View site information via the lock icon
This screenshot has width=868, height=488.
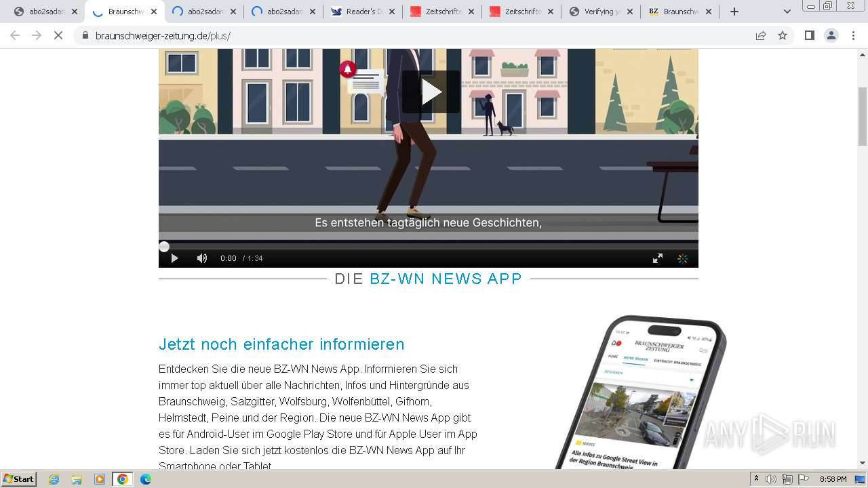click(x=85, y=35)
